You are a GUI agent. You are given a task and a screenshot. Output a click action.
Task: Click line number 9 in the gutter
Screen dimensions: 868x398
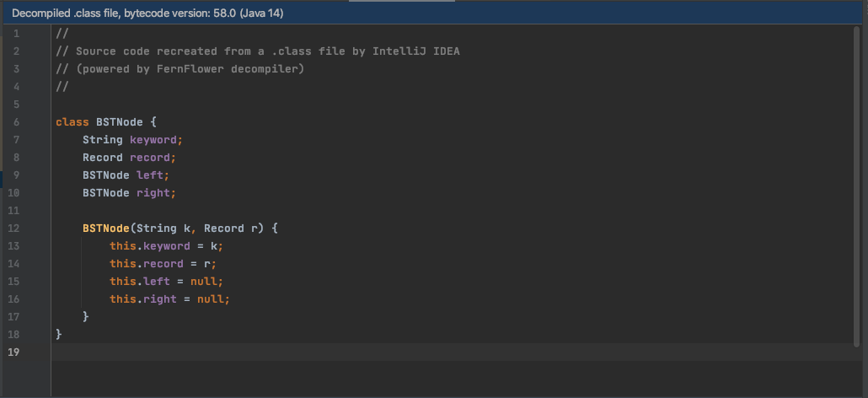click(x=16, y=175)
